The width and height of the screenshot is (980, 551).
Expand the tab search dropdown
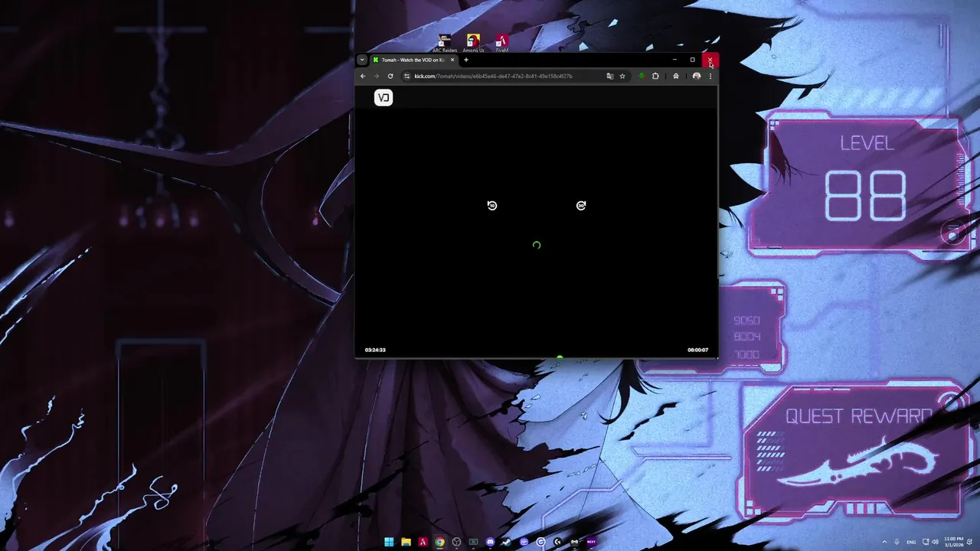click(362, 60)
